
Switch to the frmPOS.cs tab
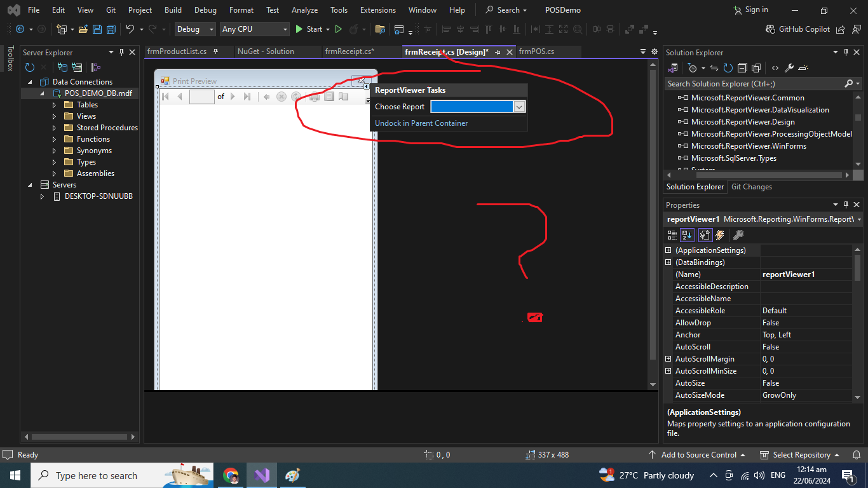point(538,51)
